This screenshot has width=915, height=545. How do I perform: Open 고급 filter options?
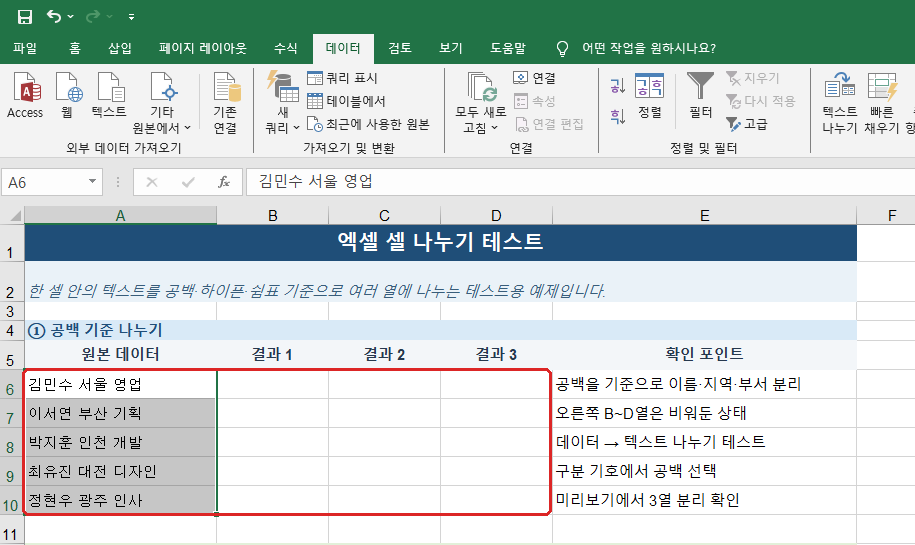pos(747,124)
